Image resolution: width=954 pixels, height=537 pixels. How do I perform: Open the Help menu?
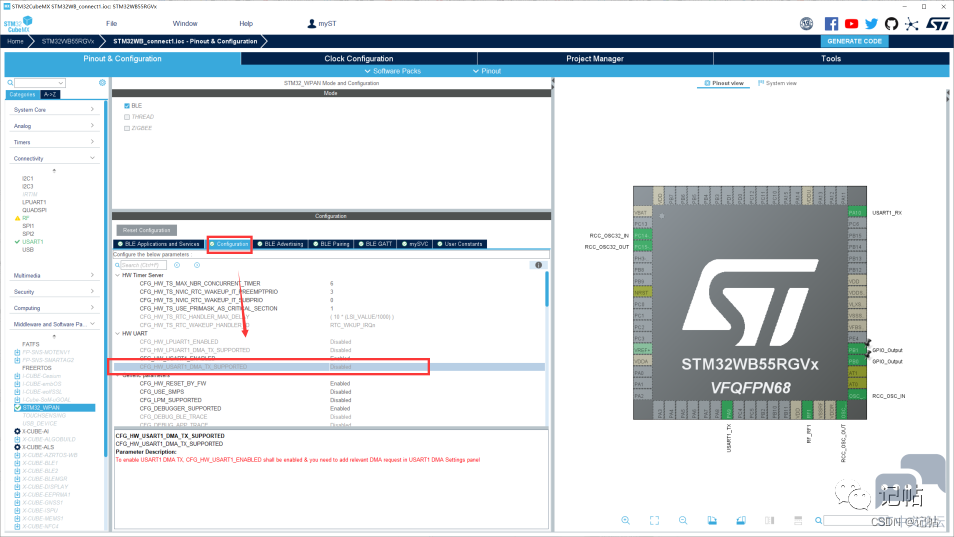(x=246, y=24)
